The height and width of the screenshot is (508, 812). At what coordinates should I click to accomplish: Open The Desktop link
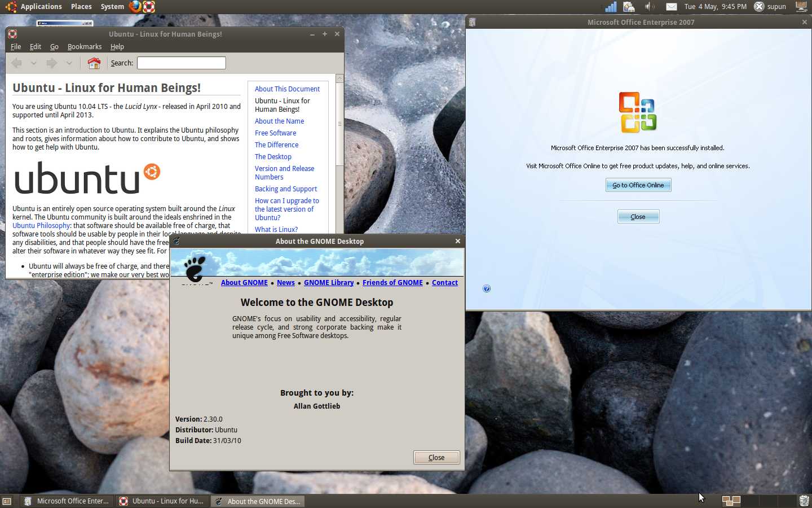273,157
